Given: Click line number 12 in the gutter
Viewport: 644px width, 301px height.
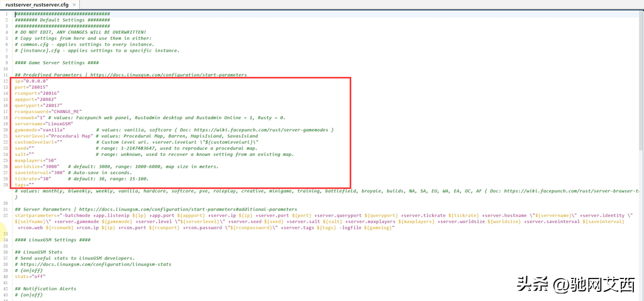Looking at the screenshot, I should [x=6, y=81].
